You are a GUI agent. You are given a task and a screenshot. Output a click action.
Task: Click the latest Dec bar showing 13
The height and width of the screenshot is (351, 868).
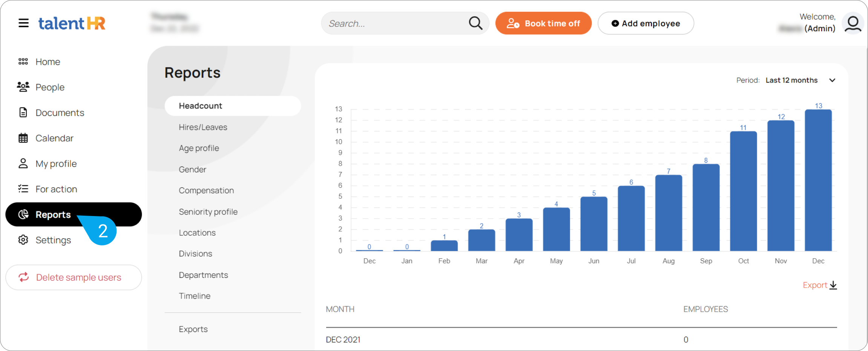pyautogui.click(x=818, y=180)
